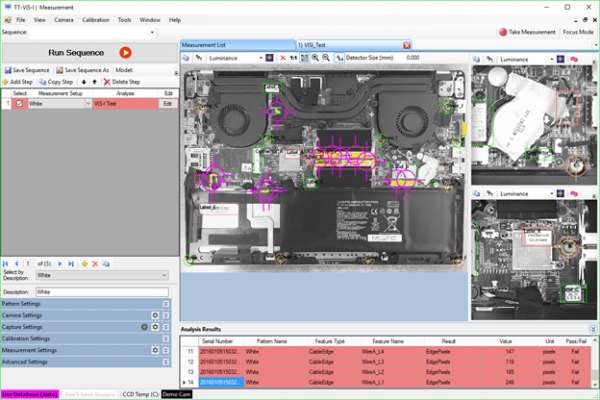Click the red Take Measurement icon
Image resolution: width=600 pixels, height=400 pixels.
pos(502,32)
